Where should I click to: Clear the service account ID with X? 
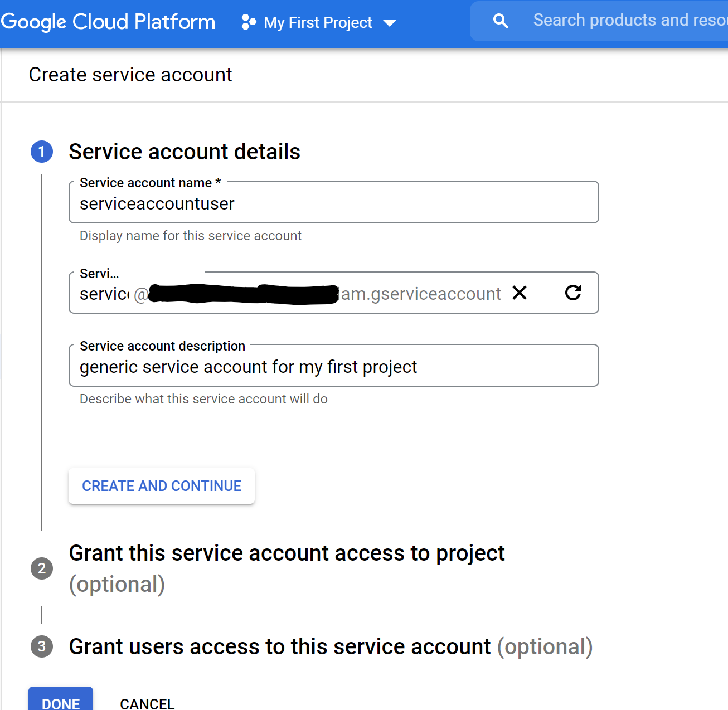pyautogui.click(x=520, y=293)
